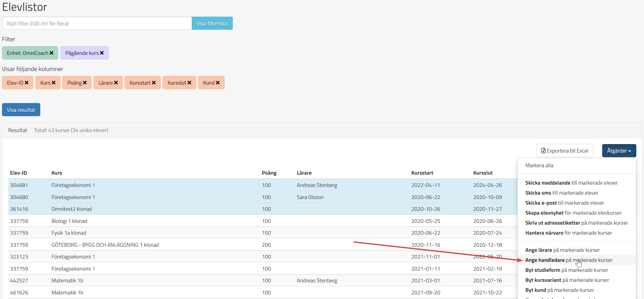Collapse the Åtgärder dropdown
Viewport: 644px width, 299px height.
619,151
